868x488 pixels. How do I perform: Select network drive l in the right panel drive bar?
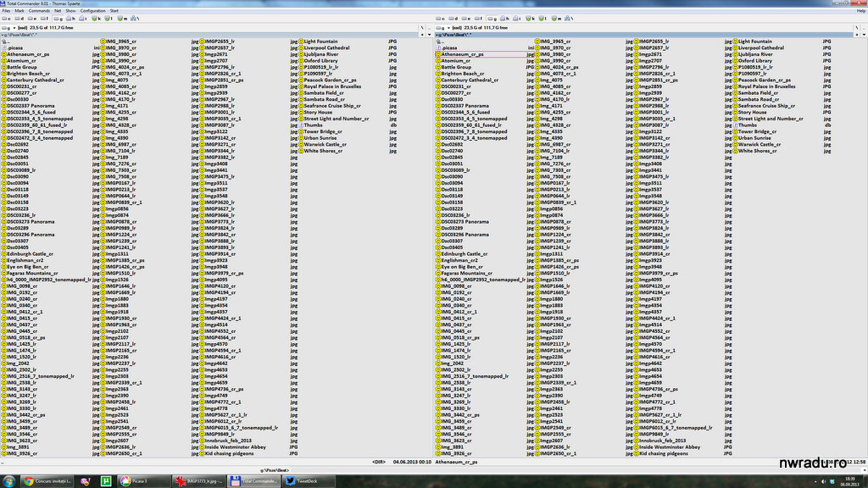[x=543, y=19]
